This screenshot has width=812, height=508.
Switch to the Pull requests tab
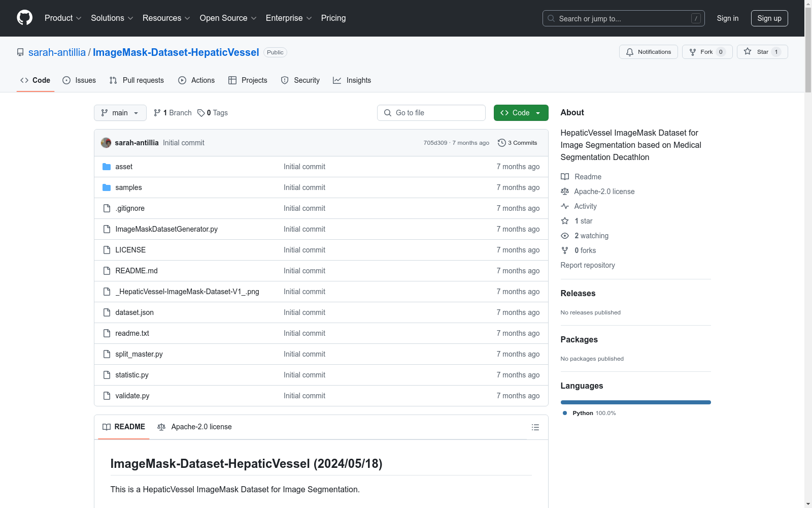click(137, 80)
